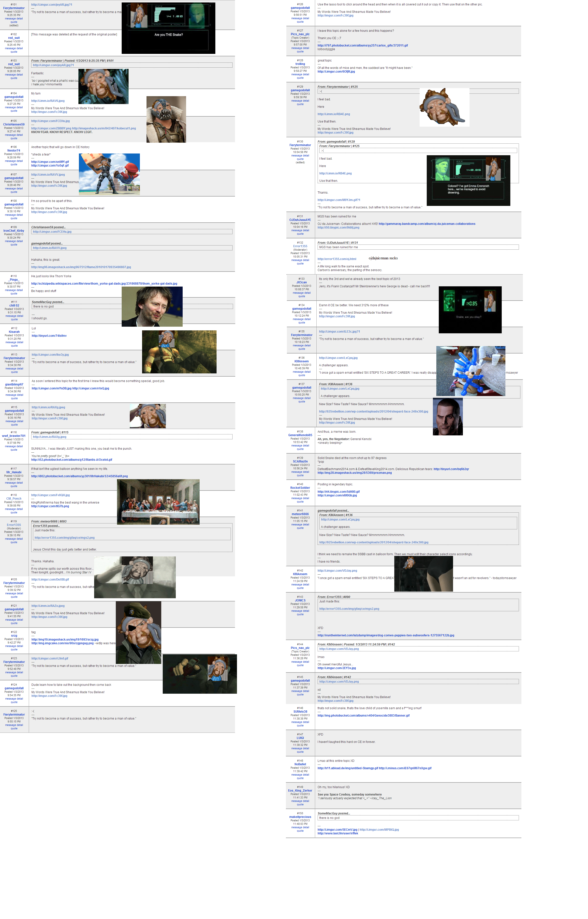Visit wwf_brawler781's user profile
This screenshot has height=919, width=588.
click(14, 436)
